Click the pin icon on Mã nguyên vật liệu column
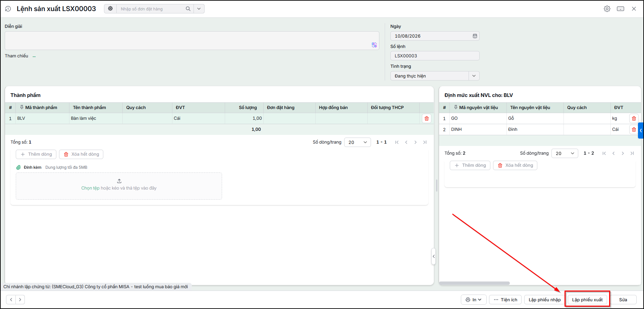 pos(455,107)
